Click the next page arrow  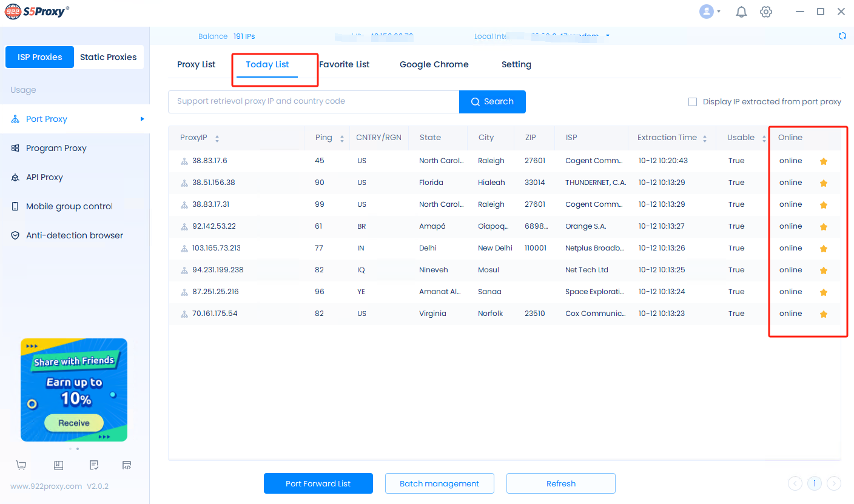tap(834, 483)
